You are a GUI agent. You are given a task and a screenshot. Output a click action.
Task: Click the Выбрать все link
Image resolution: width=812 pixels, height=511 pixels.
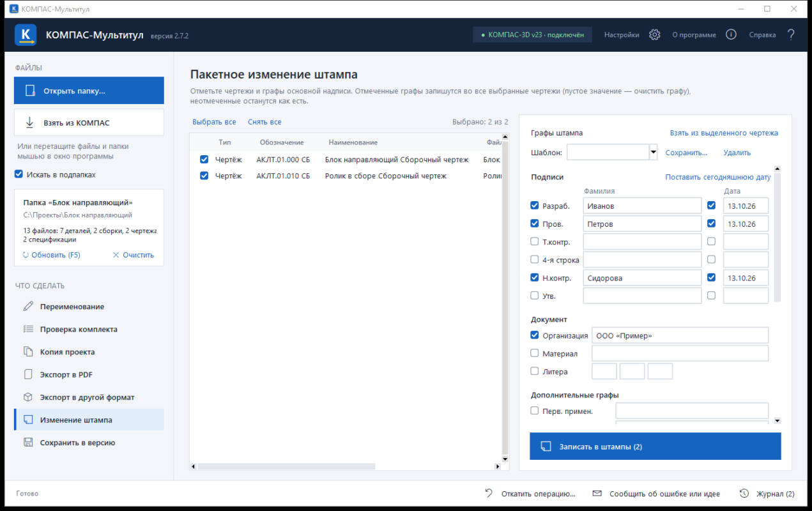214,122
